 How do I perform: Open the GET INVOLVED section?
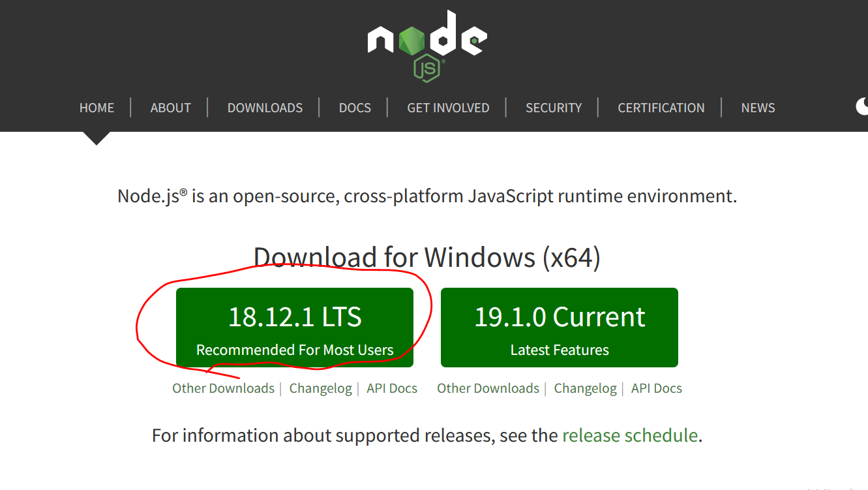(x=448, y=108)
